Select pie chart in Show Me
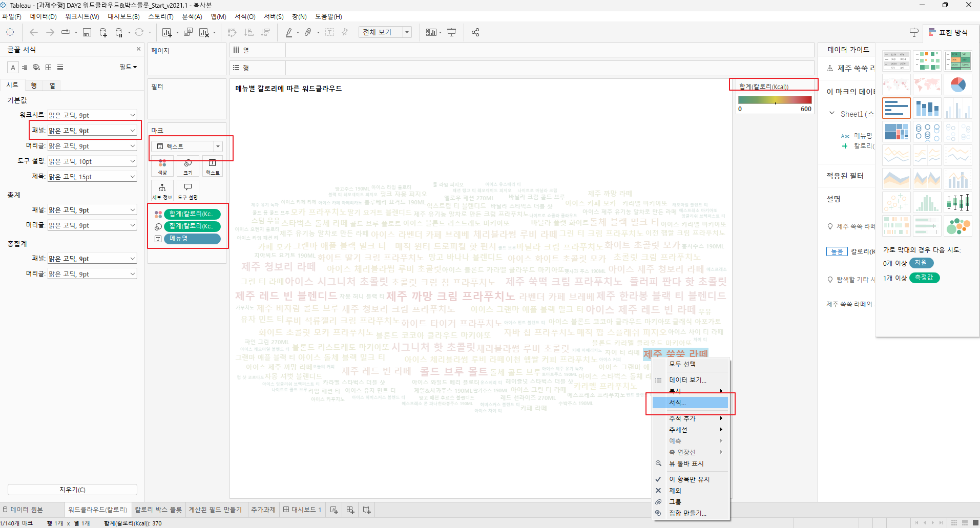 958,85
